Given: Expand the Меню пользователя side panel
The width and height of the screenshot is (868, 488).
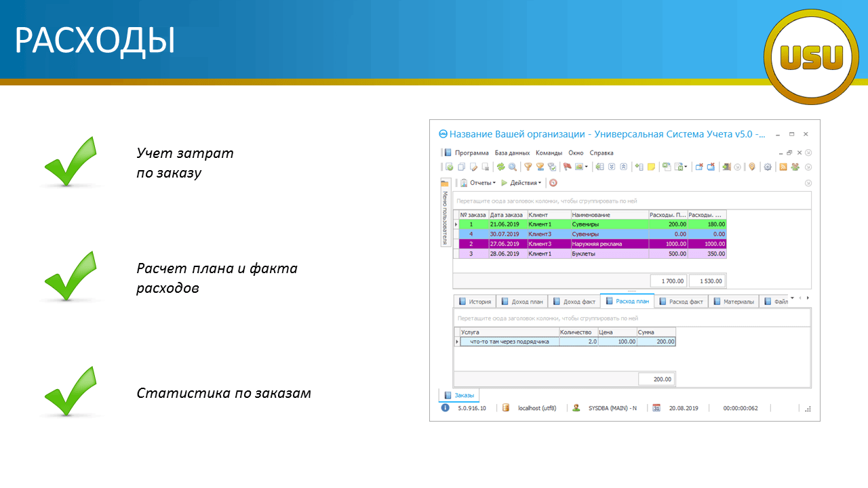Looking at the screenshot, I should pos(446,218).
